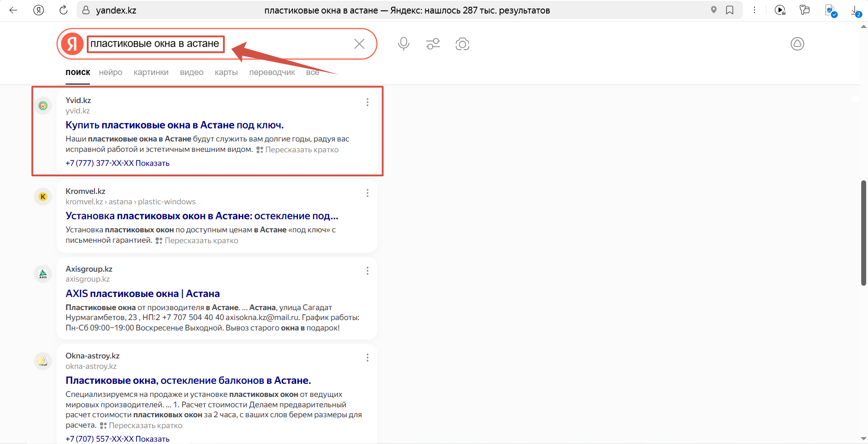Click the red Yandex logo

[x=72, y=44]
